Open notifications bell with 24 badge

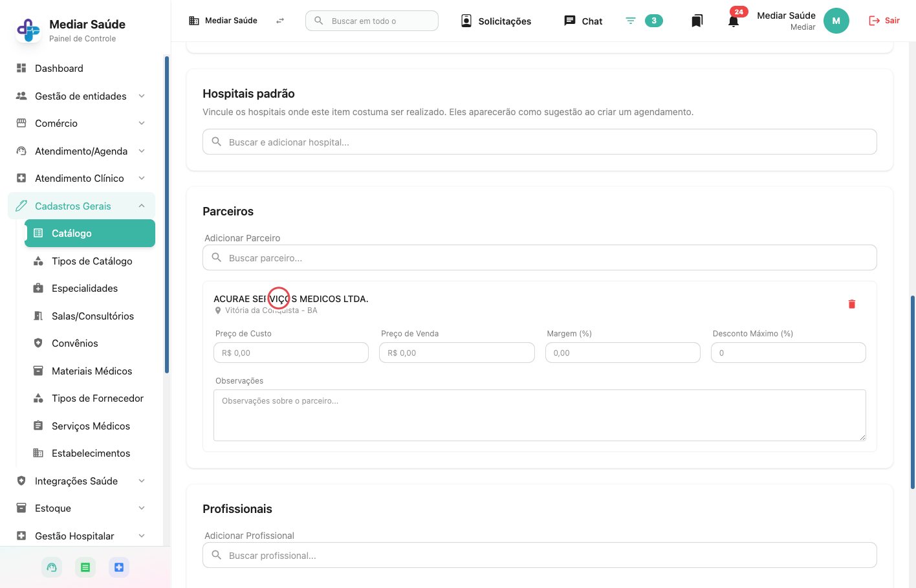[x=734, y=21]
